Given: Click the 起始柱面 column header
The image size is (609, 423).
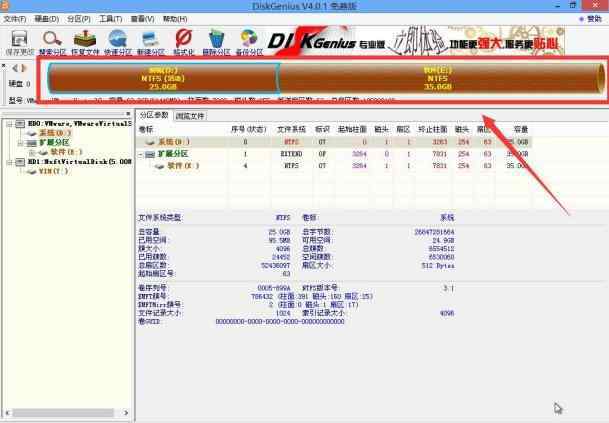Looking at the screenshot, I should tap(352, 129).
